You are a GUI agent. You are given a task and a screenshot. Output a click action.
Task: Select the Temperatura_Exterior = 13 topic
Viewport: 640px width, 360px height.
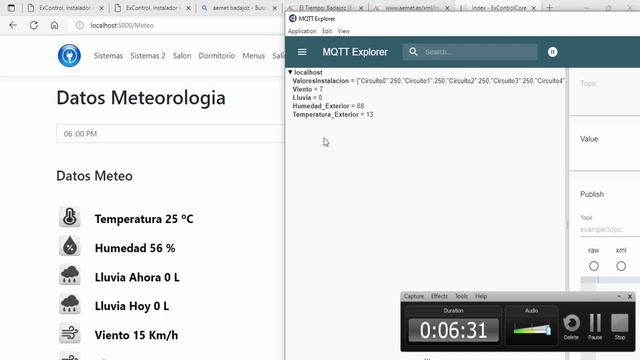(333, 115)
